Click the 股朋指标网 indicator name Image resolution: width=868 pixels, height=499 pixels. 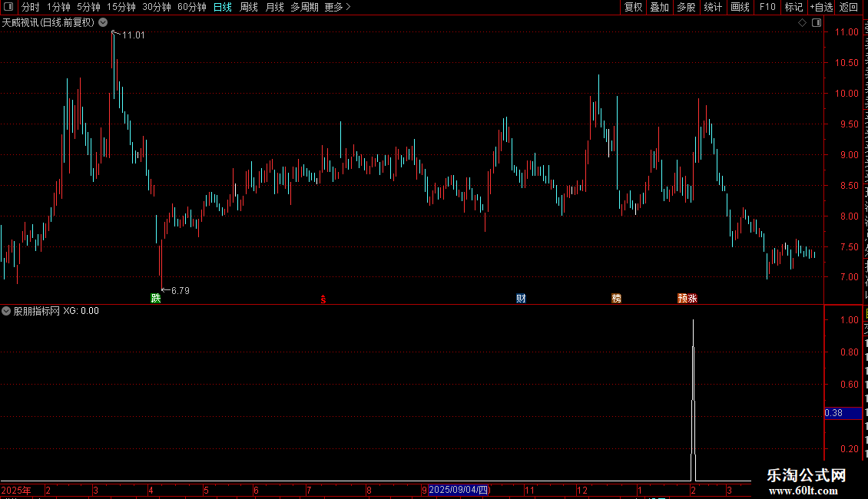click(x=37, y=311)
